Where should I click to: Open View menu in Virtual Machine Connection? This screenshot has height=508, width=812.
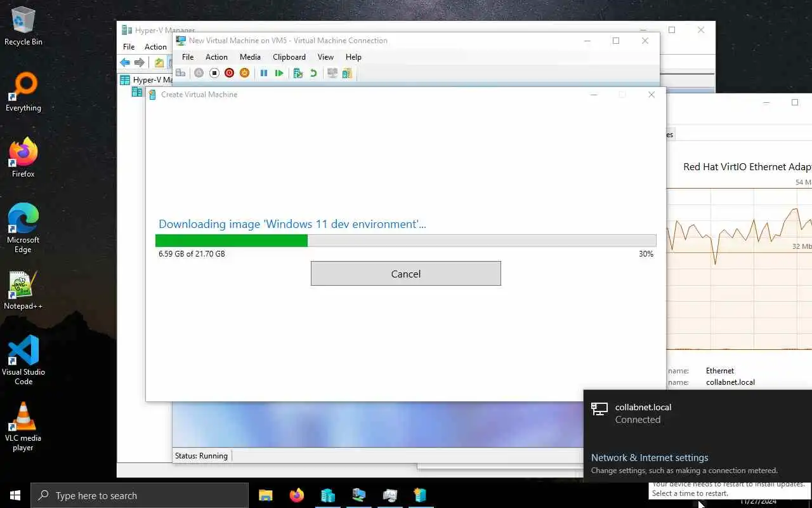[325, 57]
